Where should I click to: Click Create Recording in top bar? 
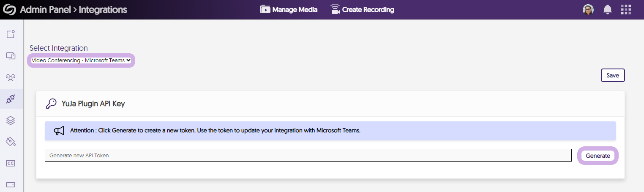pos(362,9)
